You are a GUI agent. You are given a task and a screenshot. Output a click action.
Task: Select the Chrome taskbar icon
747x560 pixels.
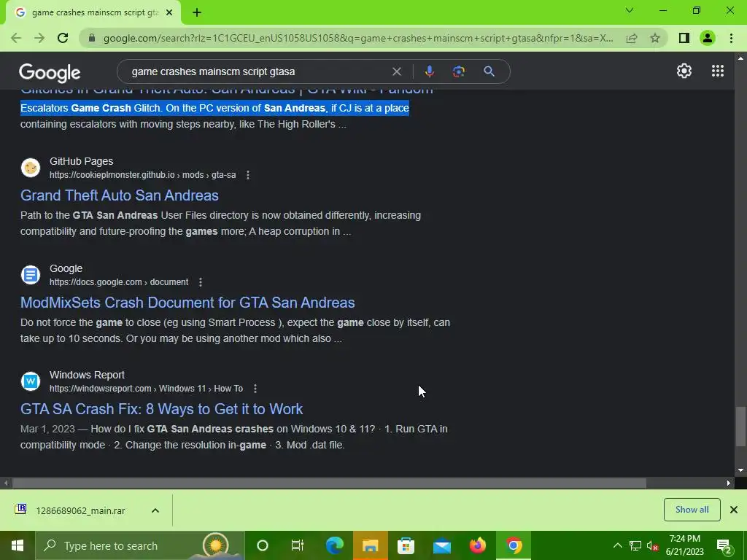tap(514, 545)
